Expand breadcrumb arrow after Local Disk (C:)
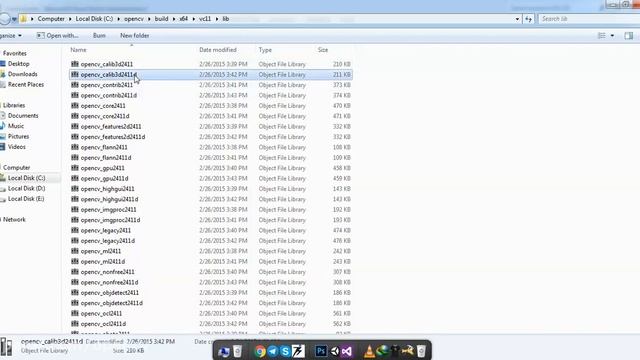The height and width of the screenshot is (360, 640). (x=119, y=19)
